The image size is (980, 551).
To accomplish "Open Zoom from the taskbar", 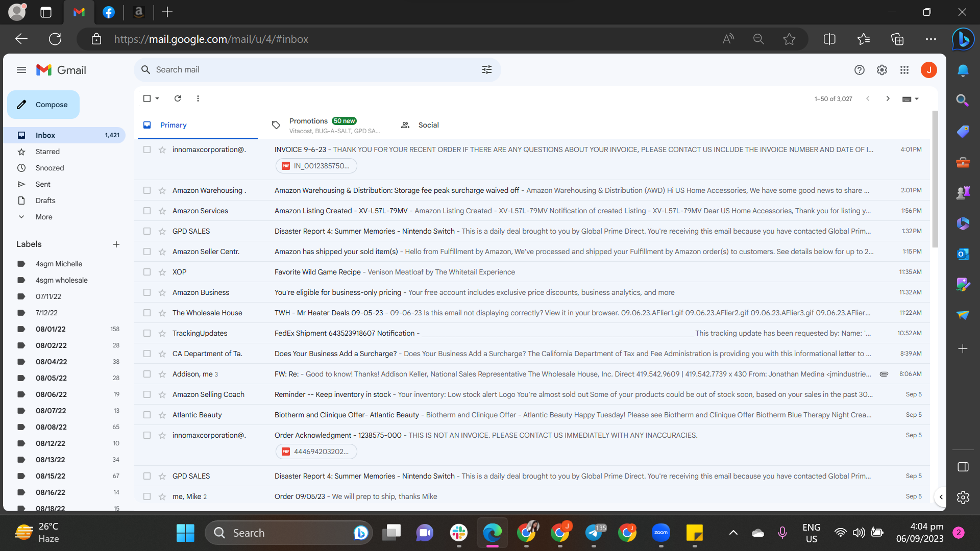I will point(661,533).
